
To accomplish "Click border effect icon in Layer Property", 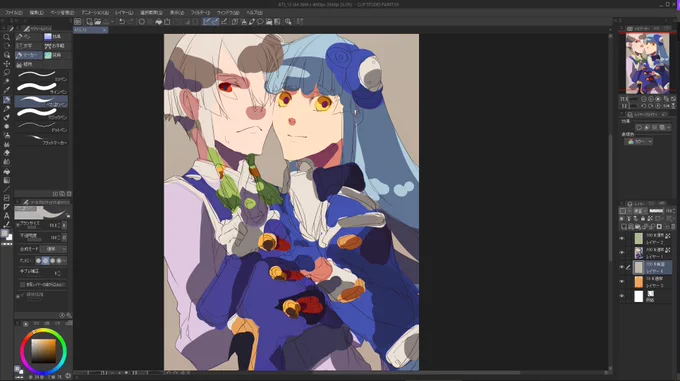I will pyautogui.click(x=639, y=127).
